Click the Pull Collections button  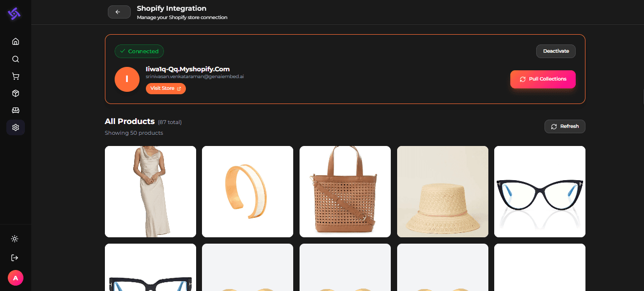pyautogui.click(x=543, y=79)
